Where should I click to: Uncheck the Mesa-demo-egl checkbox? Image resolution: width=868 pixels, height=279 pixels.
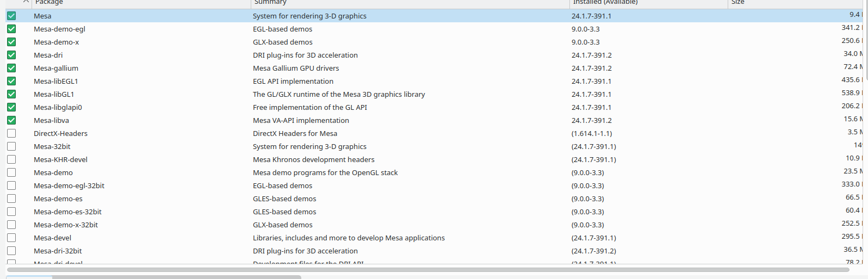coord(11,29)
